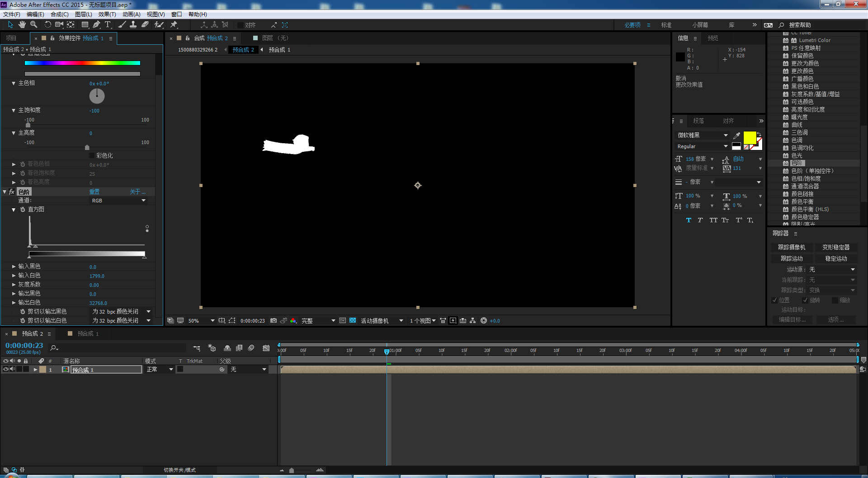Open the 效果(T) menu
Image resolution: width=868 pixels, height=478 pixels.
pos(107,14)
